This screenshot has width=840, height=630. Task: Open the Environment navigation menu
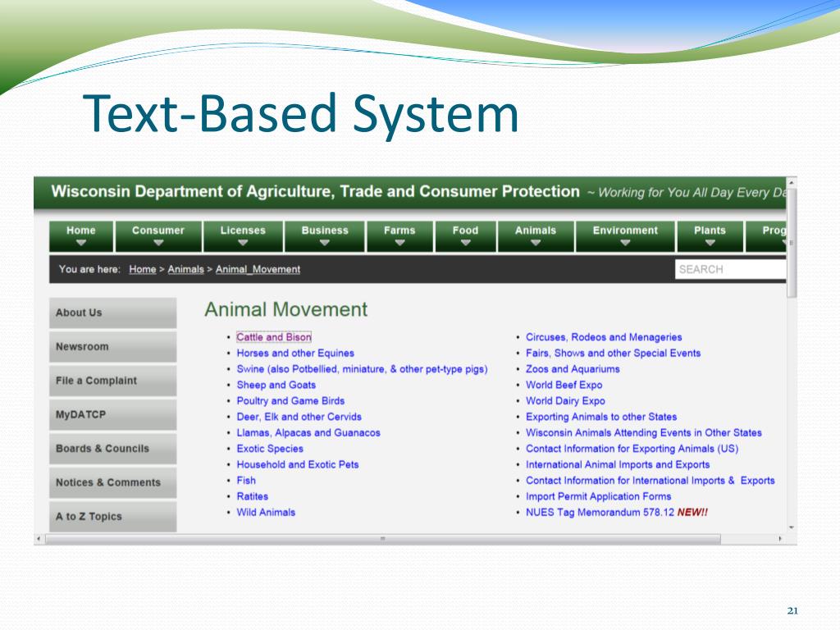[625, 236]
